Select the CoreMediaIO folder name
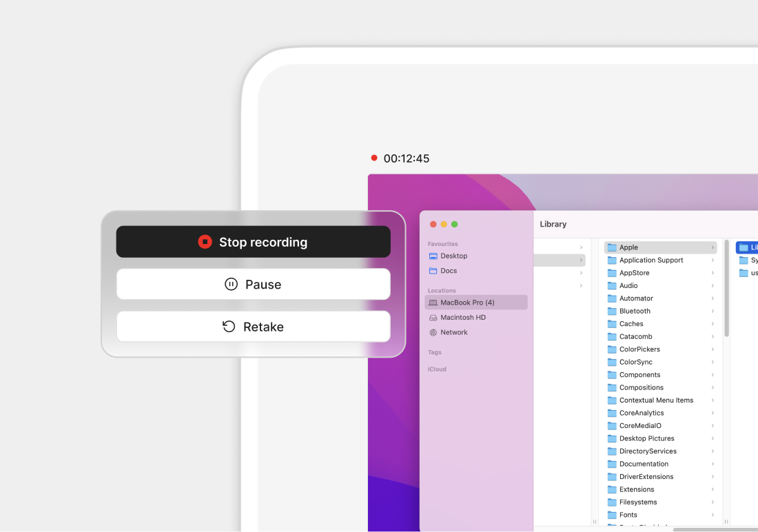758x532 pixels. coord(640,426)
